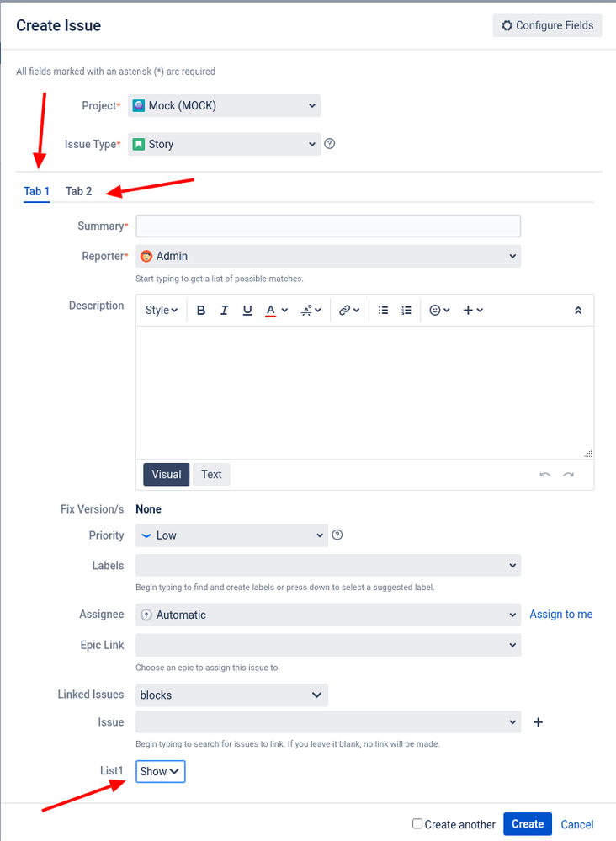Click the Create Issue dialog title
Viewport: 616px width, 841px height.
pyautogui.click(x=58, y=26)
